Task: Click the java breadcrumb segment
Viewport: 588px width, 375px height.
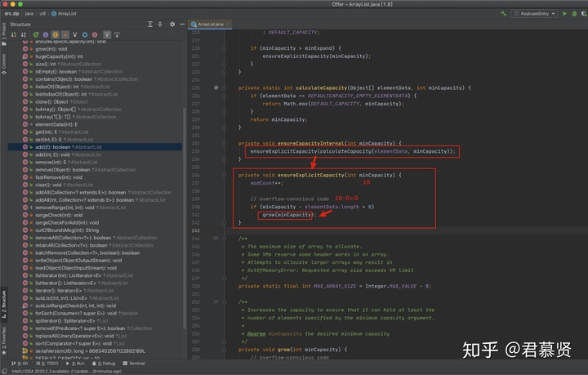Action: 29,14
